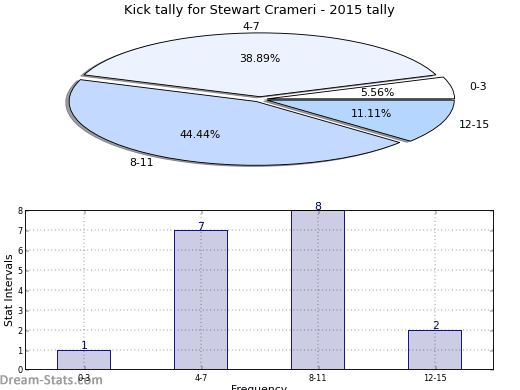Viewport: 520px width, 390px height.
Task: Click the 8-11 pie label
Action: 142,162
